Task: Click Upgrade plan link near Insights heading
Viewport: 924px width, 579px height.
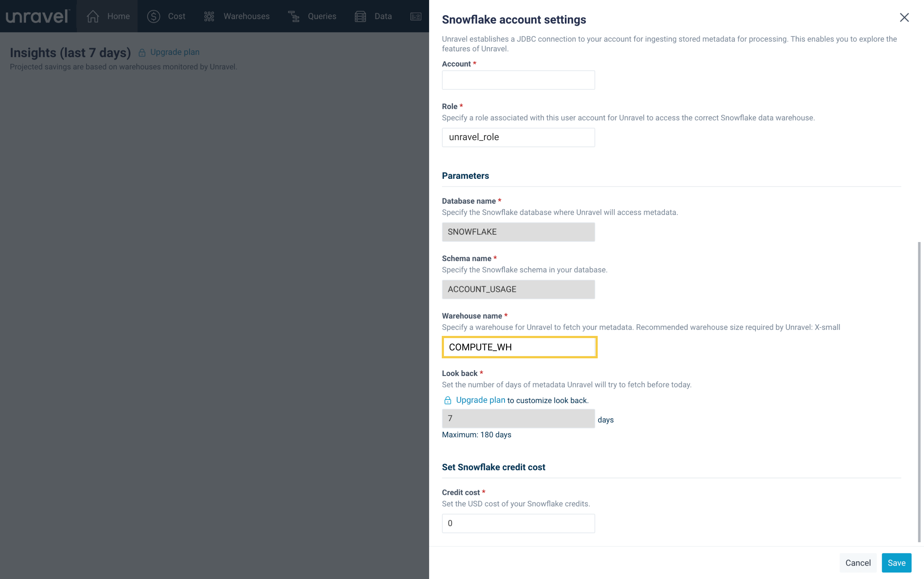Action: [x=175, y=52]
